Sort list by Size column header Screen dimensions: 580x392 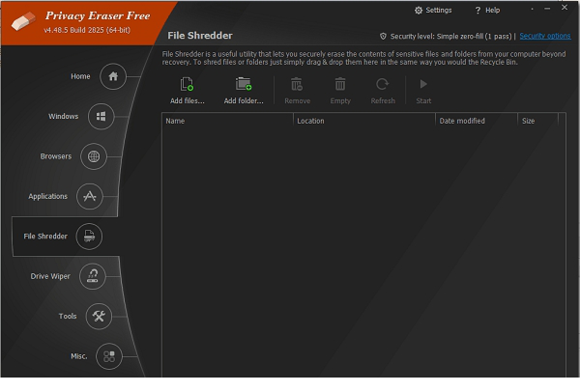click(x=537, y=121)
